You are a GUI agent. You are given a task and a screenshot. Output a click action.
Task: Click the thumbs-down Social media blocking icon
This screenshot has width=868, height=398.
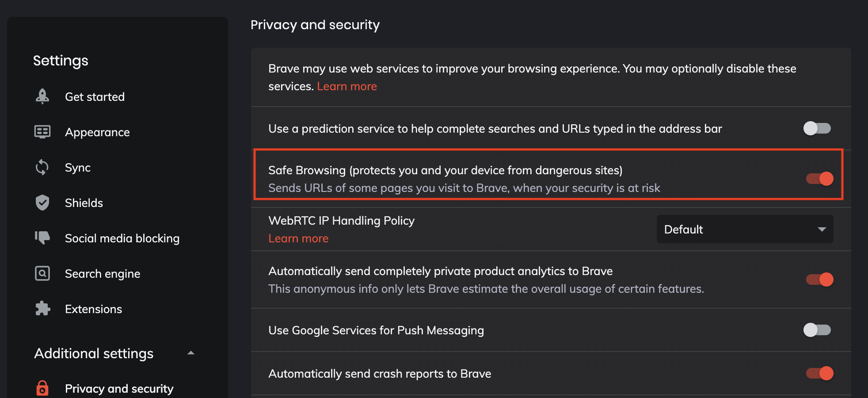pos(42,238)
